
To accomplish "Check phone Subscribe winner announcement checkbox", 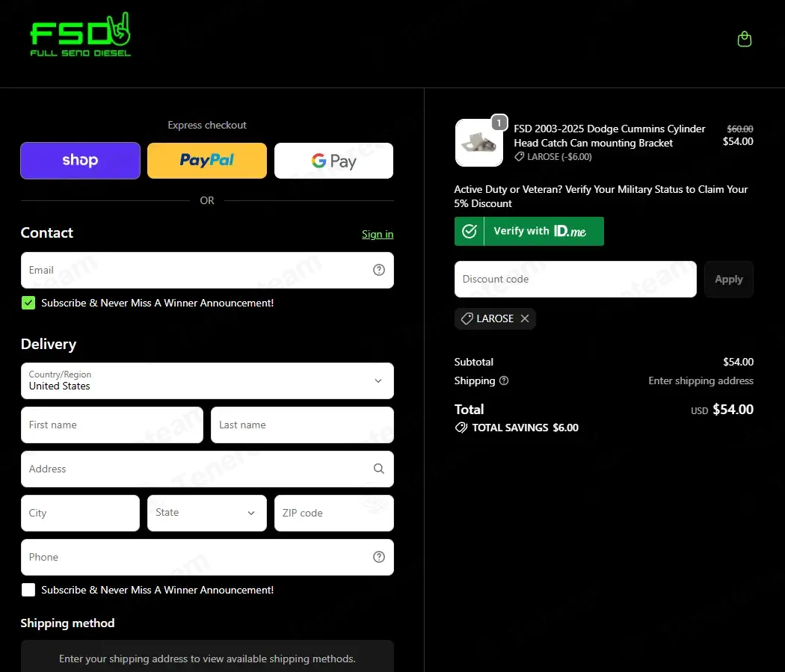I will [28, 590].
